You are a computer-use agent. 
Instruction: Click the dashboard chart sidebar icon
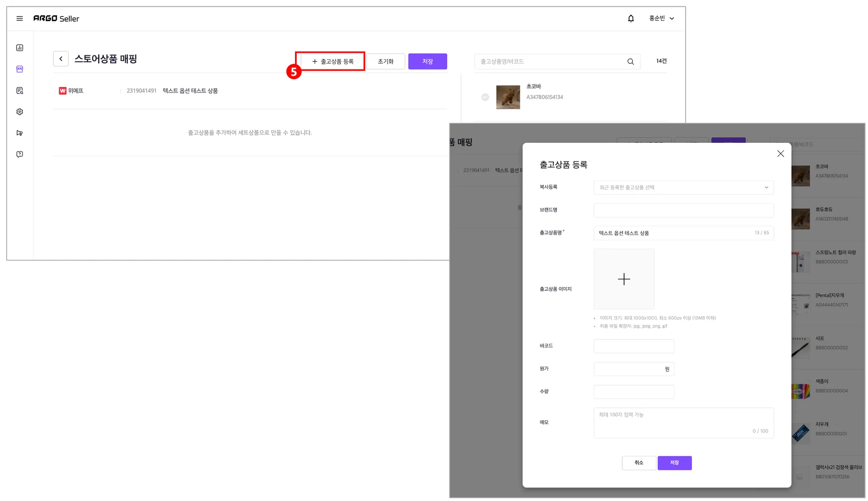19,48
